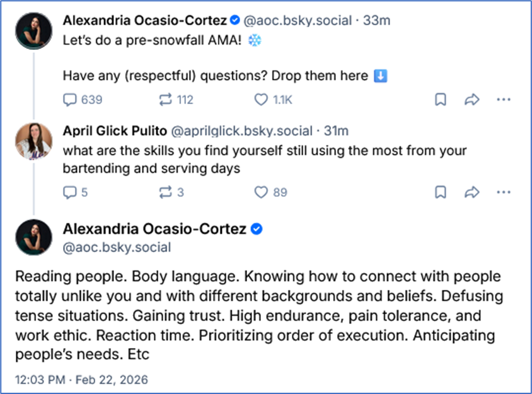Open April Glick Pulito's profile avatar
This screenshot has width=532, height=394.
(34, 140)
